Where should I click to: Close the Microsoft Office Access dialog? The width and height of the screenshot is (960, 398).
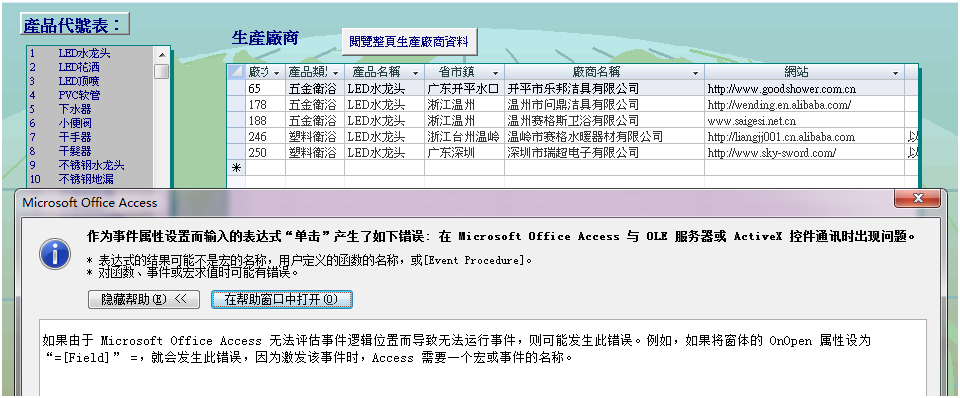[917, 198]
